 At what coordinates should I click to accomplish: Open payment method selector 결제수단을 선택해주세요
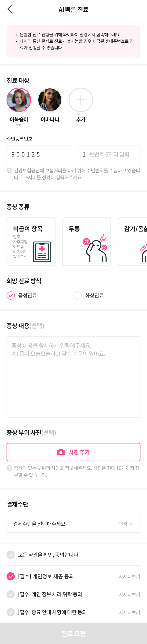tap(73, 524)
